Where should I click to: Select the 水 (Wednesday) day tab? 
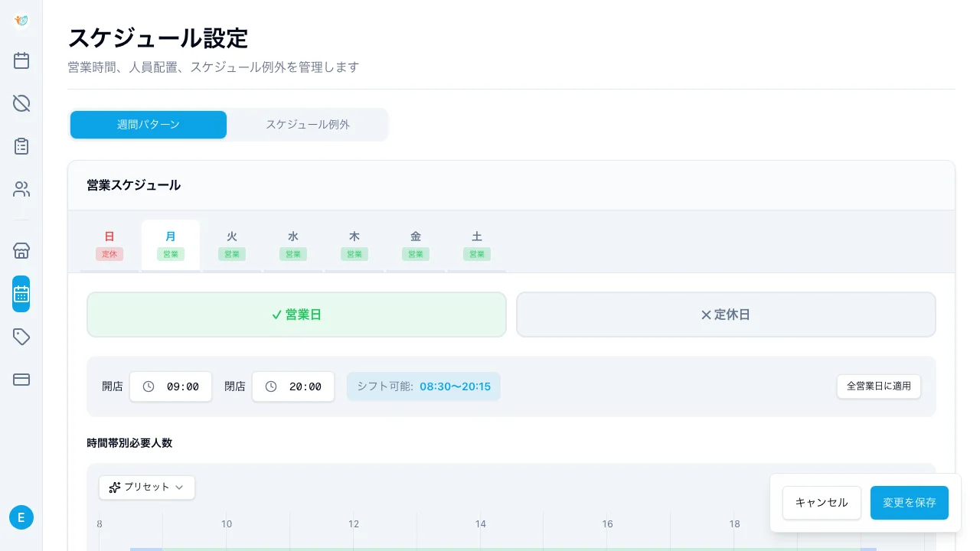pos(292,243)
